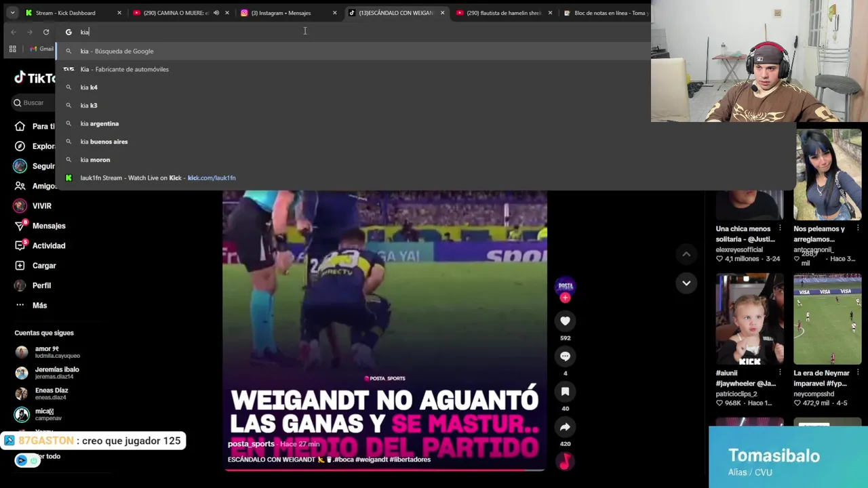Click Cuentas que sigues heading
This screenshot has height=488, width=868.
point(44,333)
